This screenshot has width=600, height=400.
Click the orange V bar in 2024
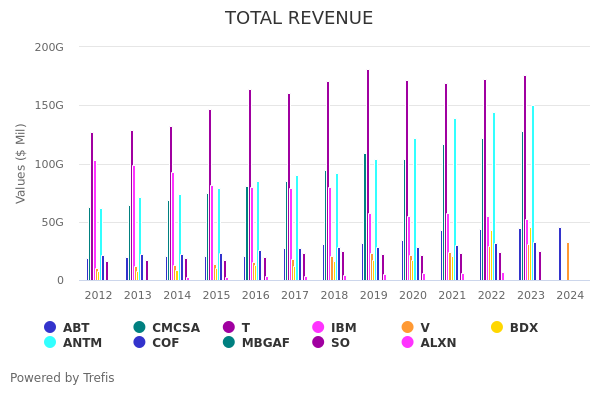pyautogui.click(x=568, y=262)
